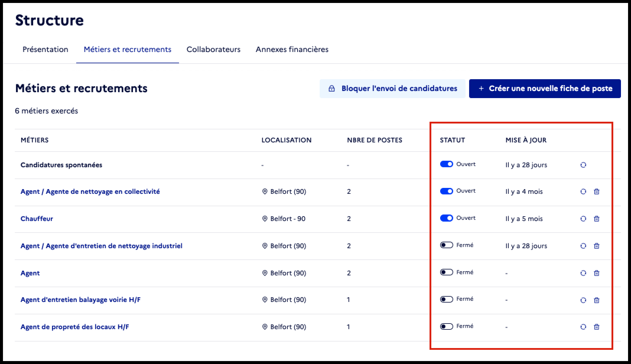The height and width of the screenshot is (364, 631).
Task: Open Agente d'entretien de nettoyage industriel link
Action: [x=101, y=246]
